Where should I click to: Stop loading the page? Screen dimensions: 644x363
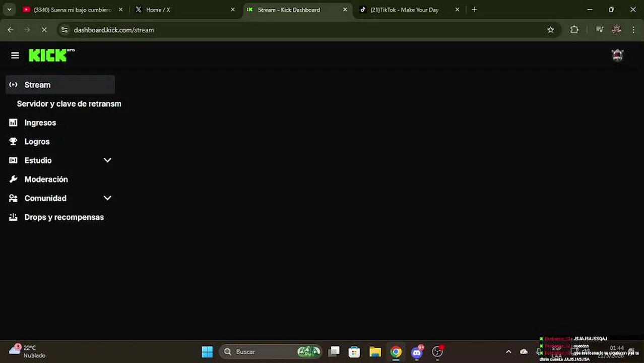coord(44,30)
